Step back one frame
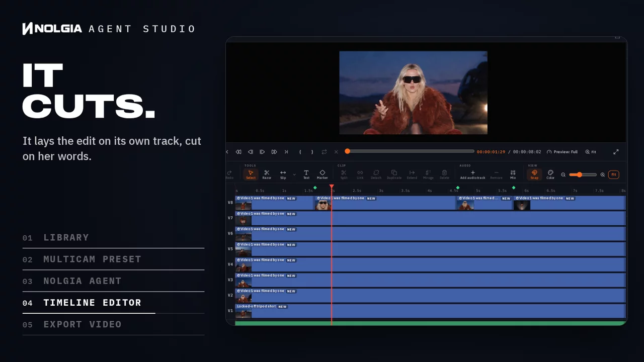This screenshot has height=362, width=644. tap(251, 152)
